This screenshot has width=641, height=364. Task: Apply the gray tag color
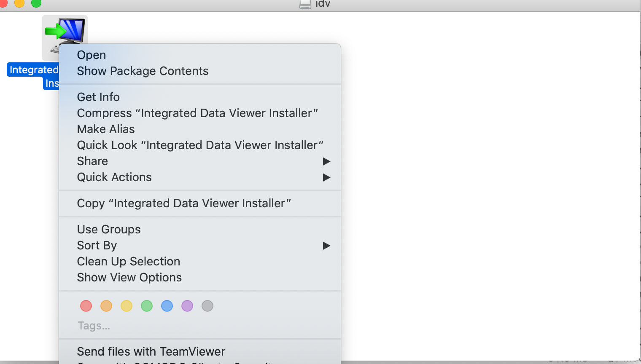[207, 306]
